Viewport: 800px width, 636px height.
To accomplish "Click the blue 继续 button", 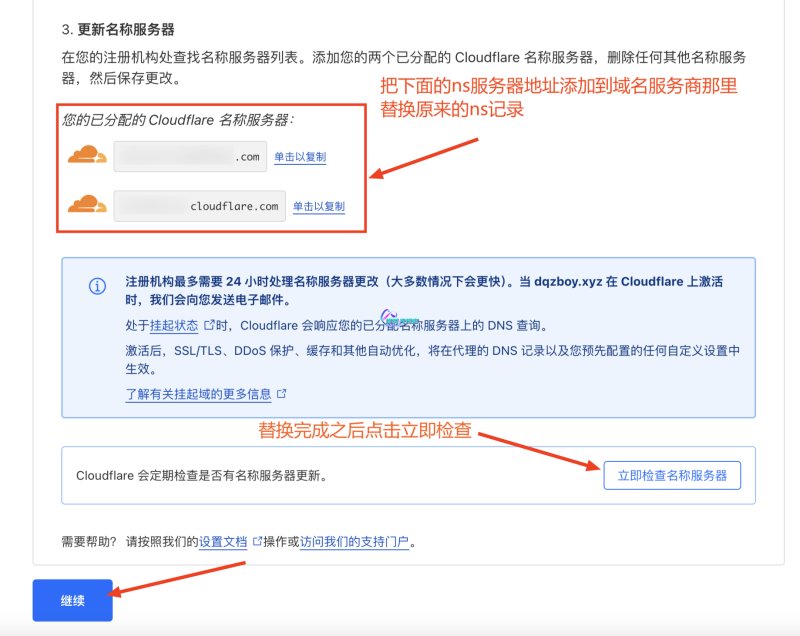I will 72,600.
